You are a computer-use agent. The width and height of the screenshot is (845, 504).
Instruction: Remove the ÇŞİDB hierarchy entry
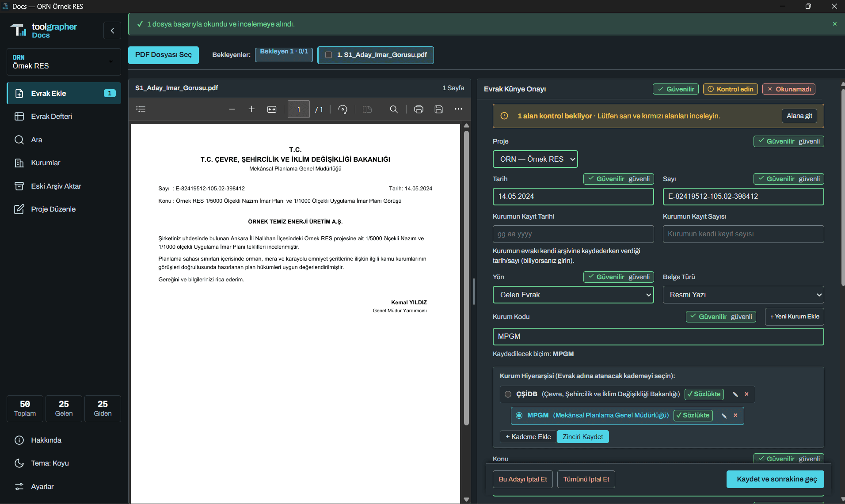747,394
